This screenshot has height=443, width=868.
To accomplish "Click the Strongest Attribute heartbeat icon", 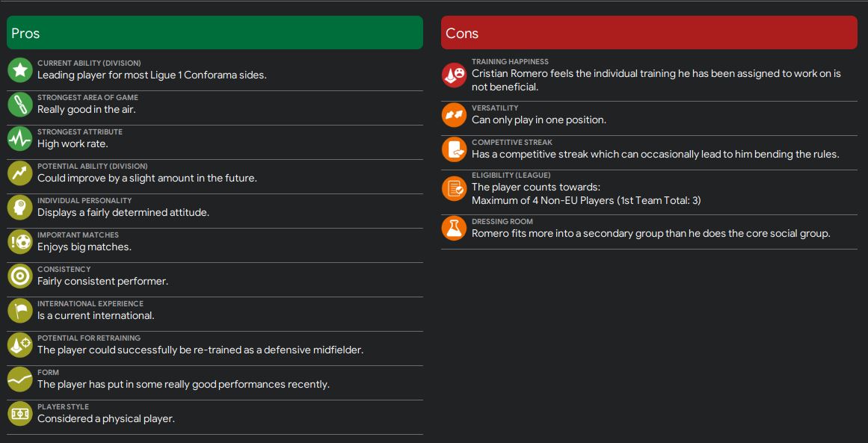I will (20, 139).
